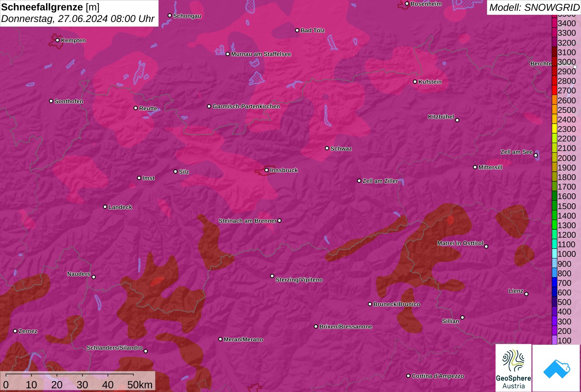
Task: Click the Imst town label
Action: (149, 178)
